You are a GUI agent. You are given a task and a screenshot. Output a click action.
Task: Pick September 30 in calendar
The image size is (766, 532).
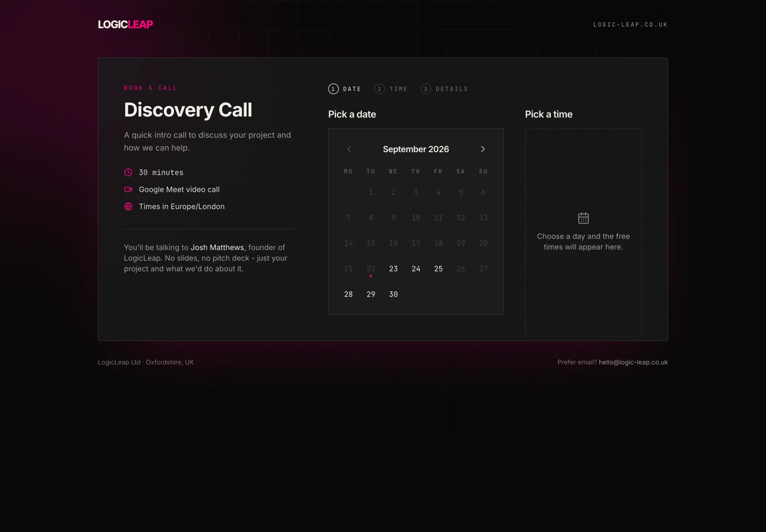(393, 294)
